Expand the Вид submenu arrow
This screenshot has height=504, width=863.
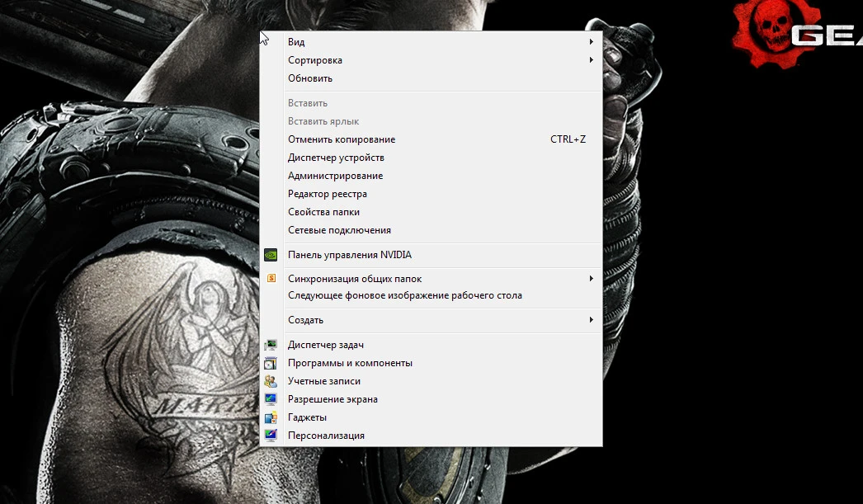(x=591, y=42)
